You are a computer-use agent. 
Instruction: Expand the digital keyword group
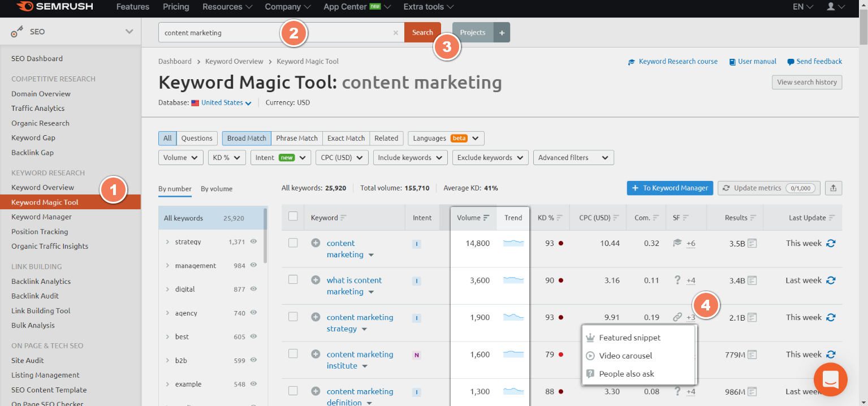tap(167, 290)
